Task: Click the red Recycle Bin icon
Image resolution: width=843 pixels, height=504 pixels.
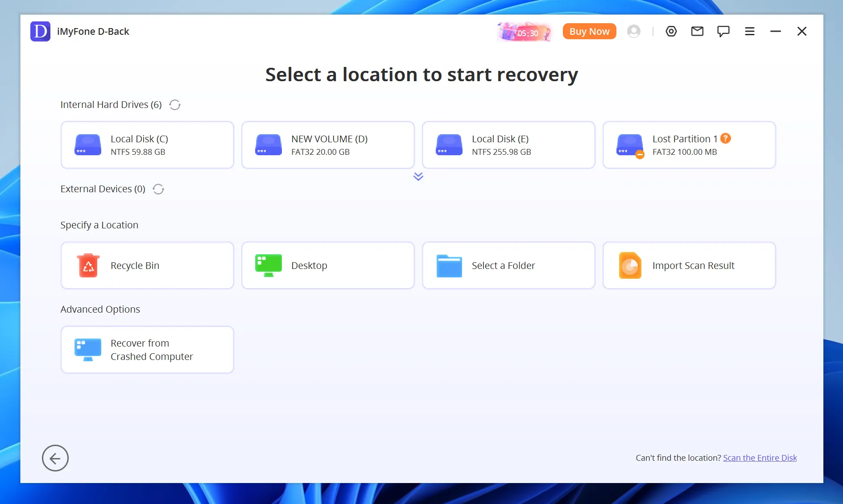Action: tap(88, 265)
